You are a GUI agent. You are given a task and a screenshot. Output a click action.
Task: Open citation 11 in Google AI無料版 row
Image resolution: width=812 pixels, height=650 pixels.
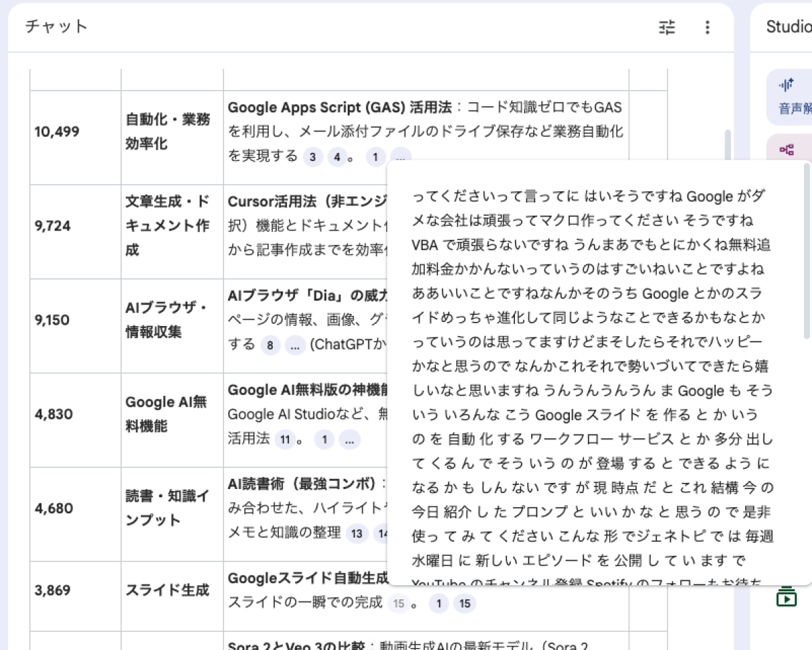pyautogui.click(x=285, y=440)
